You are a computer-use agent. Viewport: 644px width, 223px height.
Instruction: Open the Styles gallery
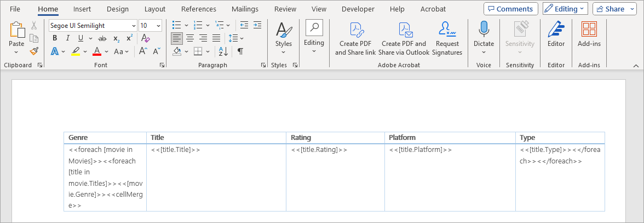(284, 38)
